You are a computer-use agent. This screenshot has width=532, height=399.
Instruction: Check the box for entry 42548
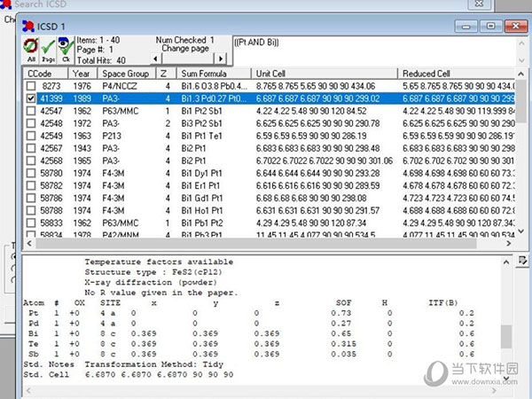point(31,123)
